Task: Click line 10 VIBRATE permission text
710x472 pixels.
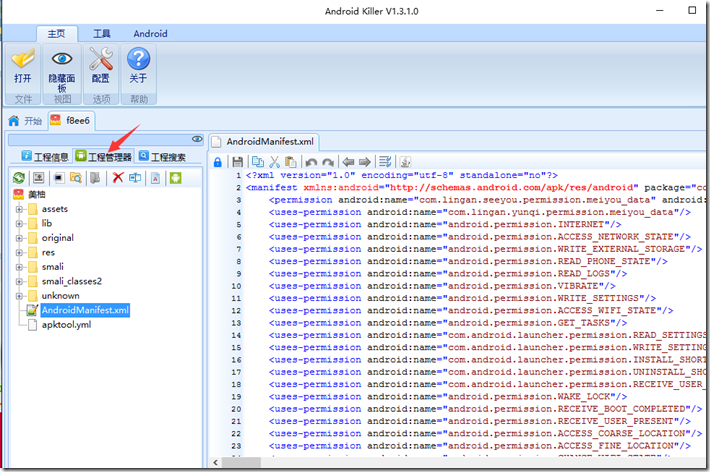Action: [x=442, y=286]
